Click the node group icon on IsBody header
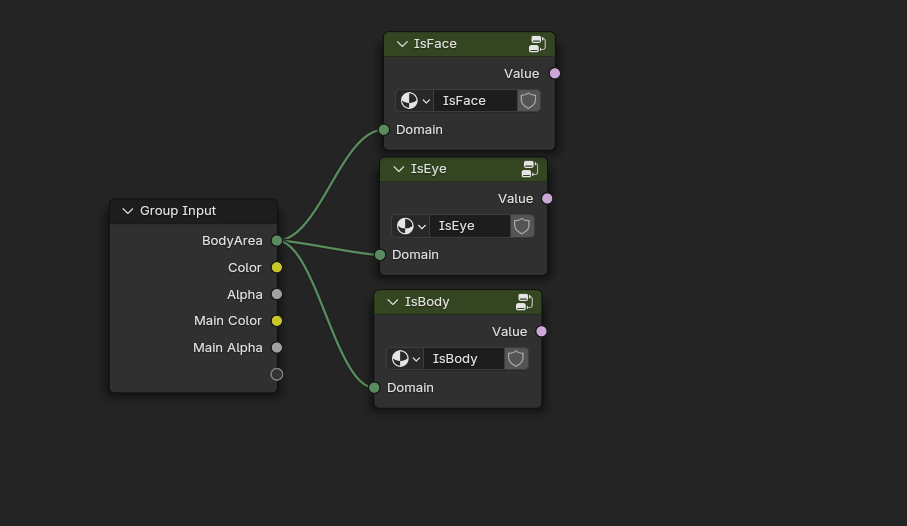 (x=524, y=302)
